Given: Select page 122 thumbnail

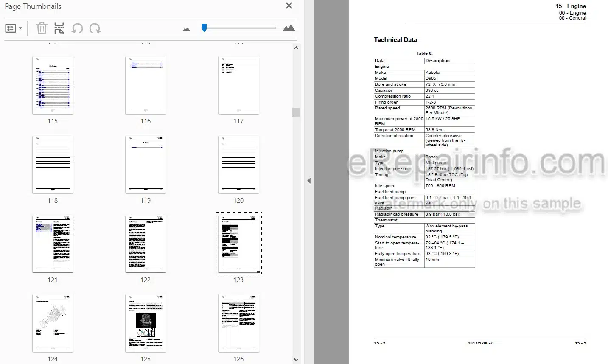Looking at the screenshot, I should (x=146, y=244).
